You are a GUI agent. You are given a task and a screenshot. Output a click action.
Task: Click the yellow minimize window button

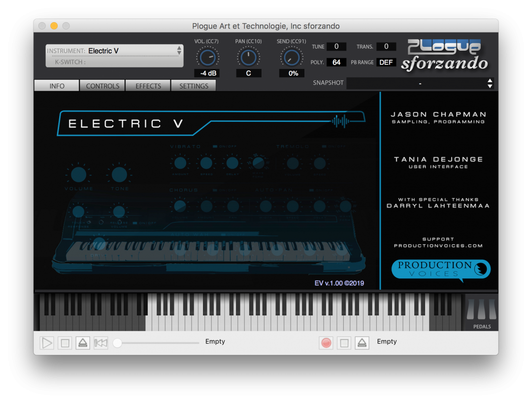[54, 26]
